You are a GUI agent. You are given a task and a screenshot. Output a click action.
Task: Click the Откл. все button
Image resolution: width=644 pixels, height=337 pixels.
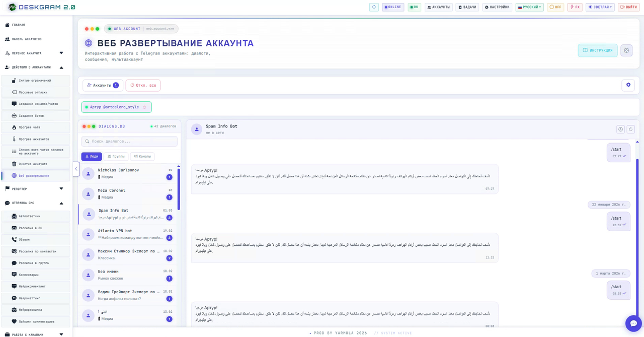point(143,85)
